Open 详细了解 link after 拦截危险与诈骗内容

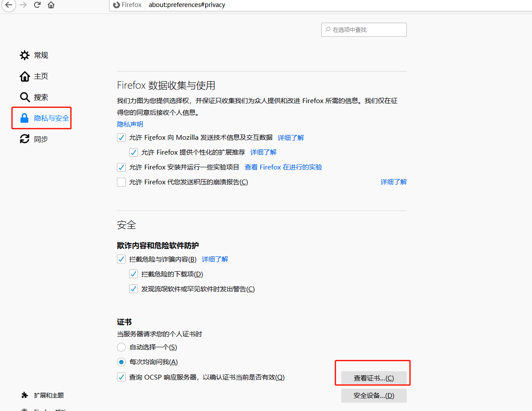click(x=215, y=259)
